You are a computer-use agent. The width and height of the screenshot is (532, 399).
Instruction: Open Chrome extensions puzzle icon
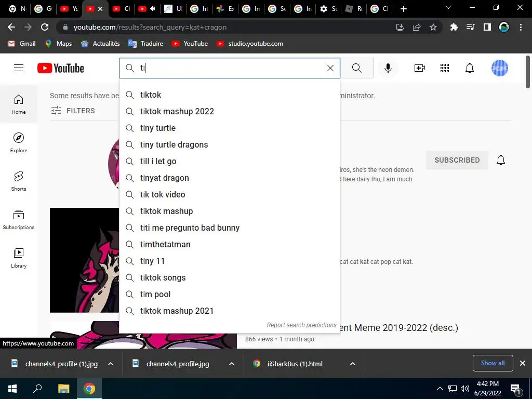click(x=454, y=27)
